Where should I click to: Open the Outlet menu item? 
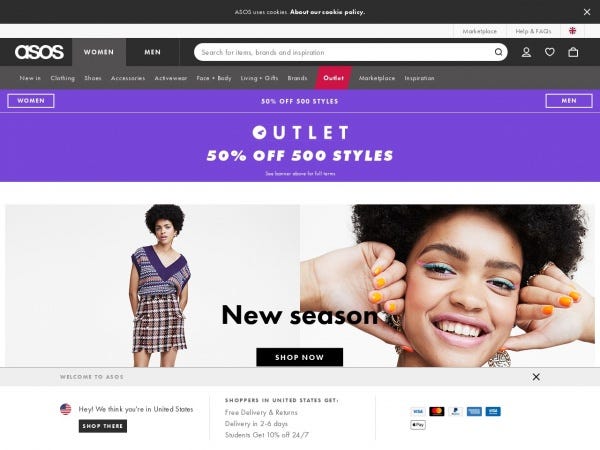333,78
